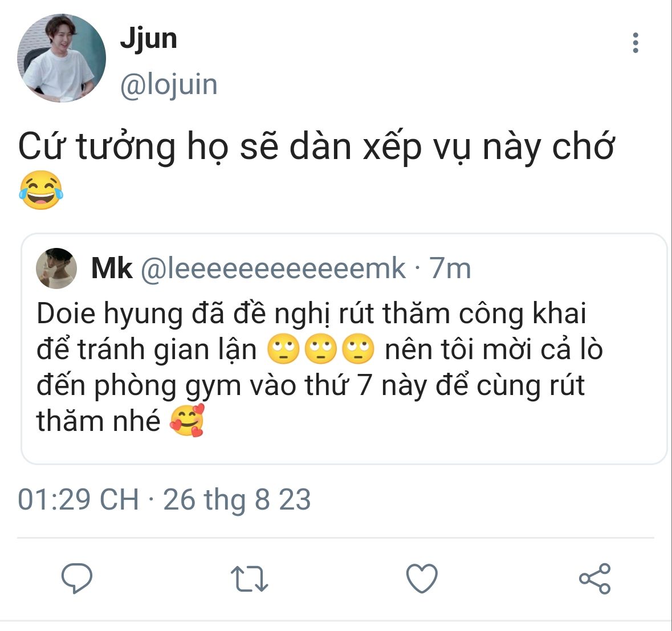Click the 01:29 CH timestamp
The image size is (672, 631).
tap(79, 499)
